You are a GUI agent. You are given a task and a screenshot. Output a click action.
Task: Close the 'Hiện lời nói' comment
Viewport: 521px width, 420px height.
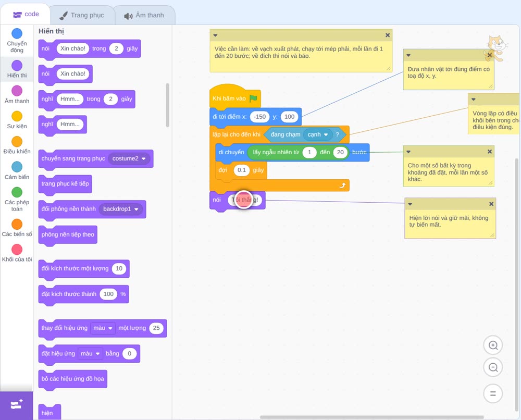pyautogui.click(x=491, y=204)
